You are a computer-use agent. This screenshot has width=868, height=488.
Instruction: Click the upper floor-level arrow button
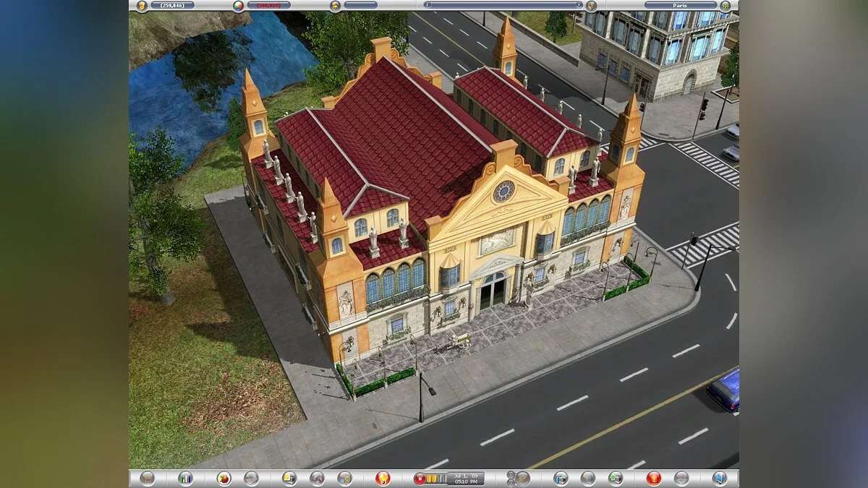pos(511,474)
